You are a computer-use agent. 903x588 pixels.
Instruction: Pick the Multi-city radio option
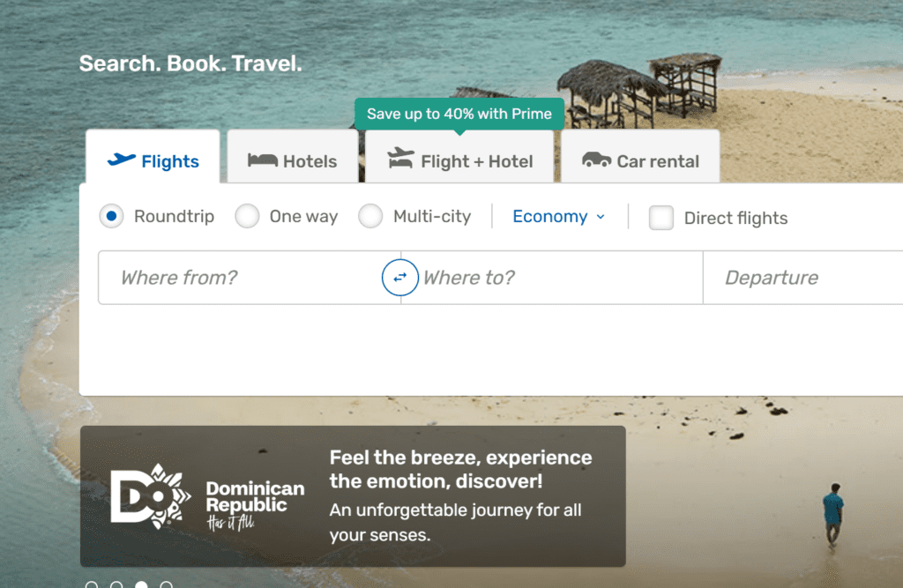pyautogui.click(x=370, y=217)
